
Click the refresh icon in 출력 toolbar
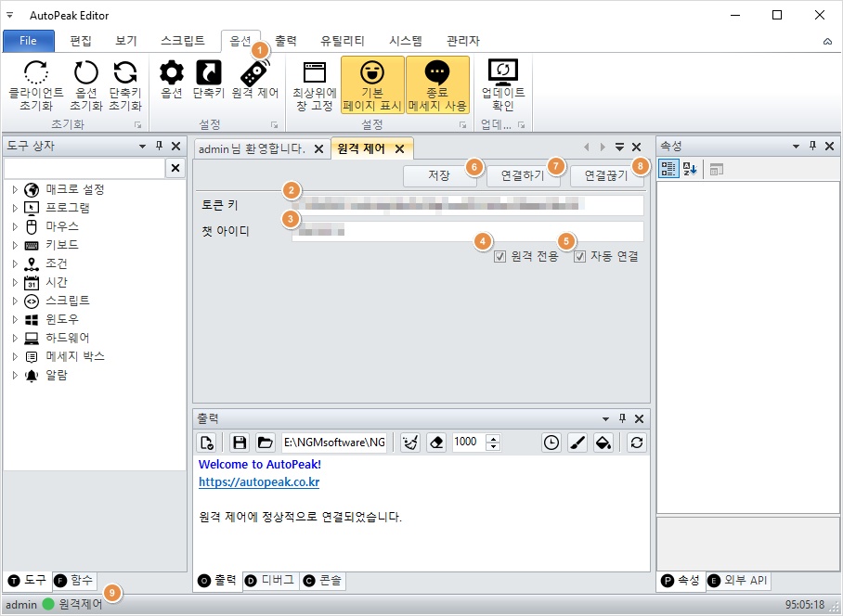click(637, 443)
